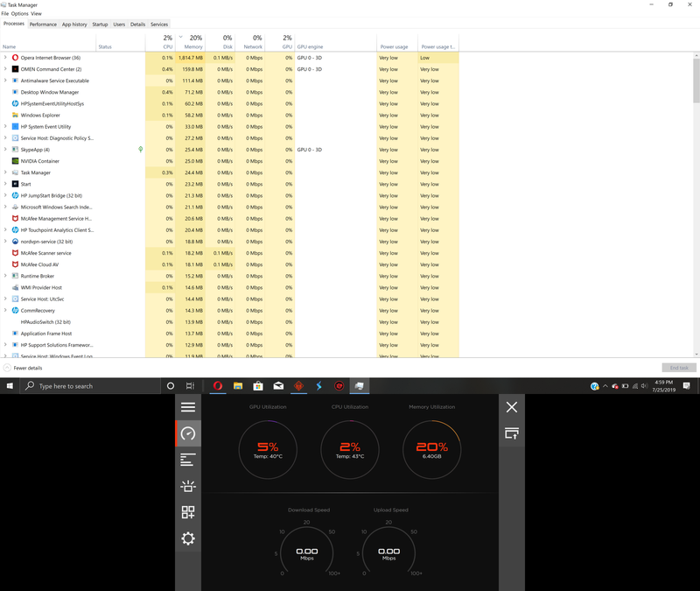The height and width of the screenshot is (591, 700).
Task: Click the End task button
Action: pyautogui.click(x=679, y=368)
